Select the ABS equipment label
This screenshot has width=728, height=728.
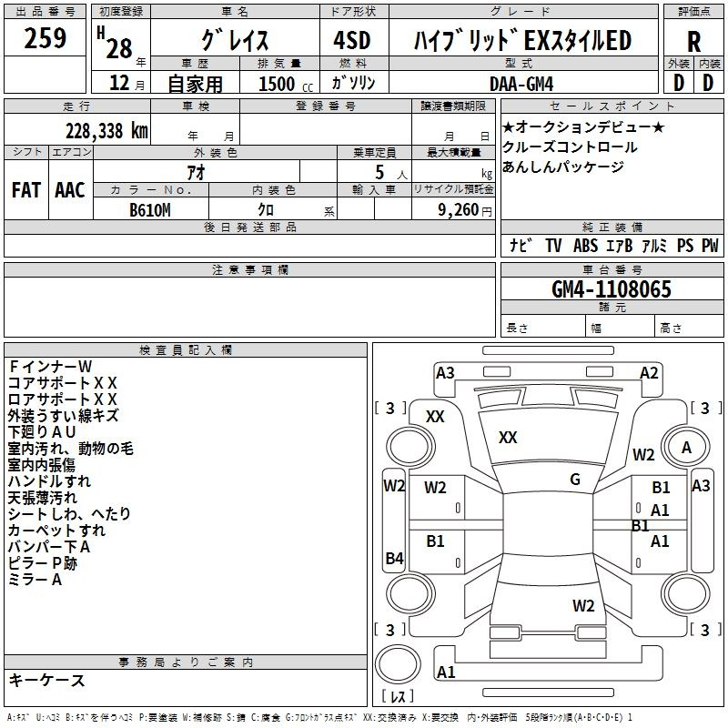(x=586, y=246)
